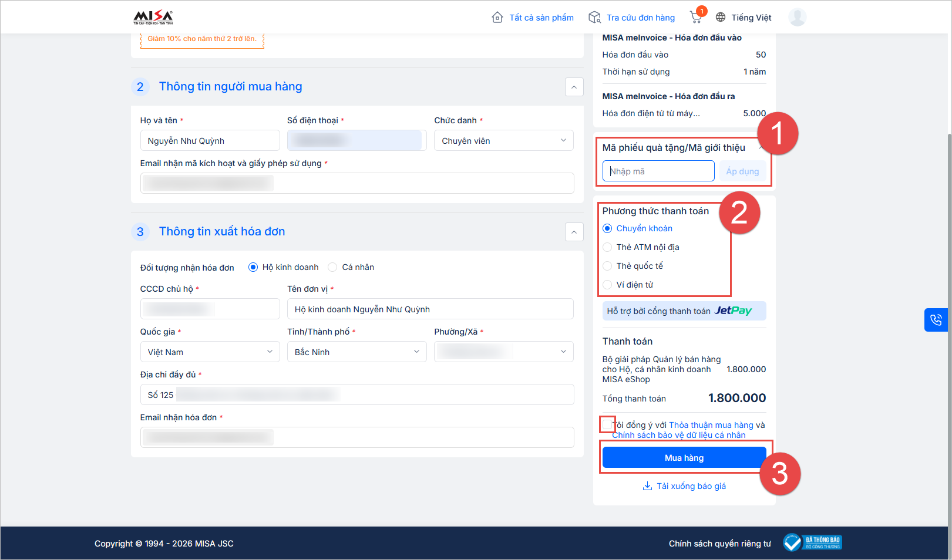The height and width of the screenshot is (560, 952).
Task: Click the user avatar icon
Action: pyautogui.click(x=797, y=17)
